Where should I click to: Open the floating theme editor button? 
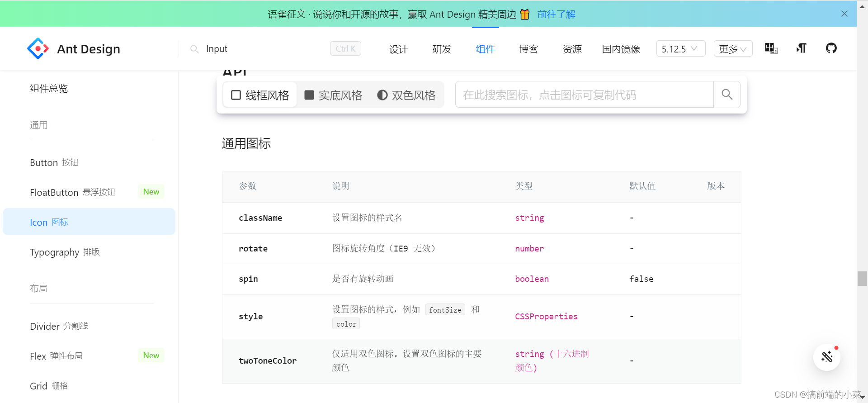point(827,357)
